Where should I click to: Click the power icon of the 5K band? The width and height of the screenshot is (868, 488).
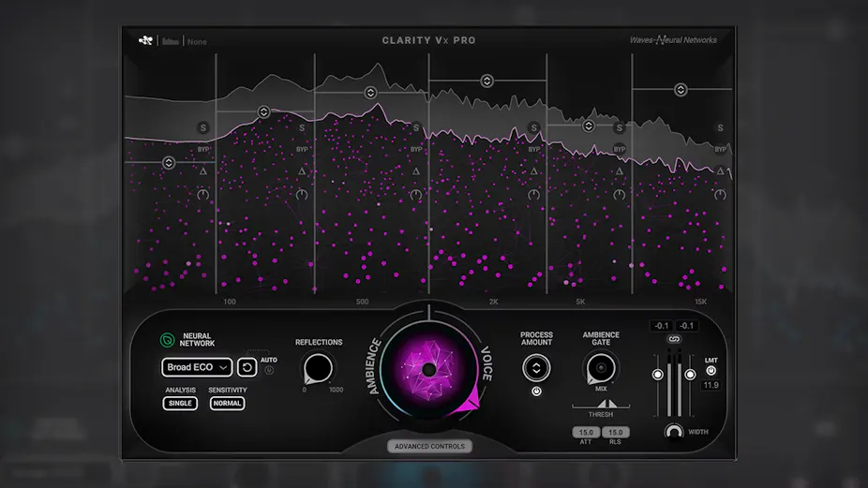(620, 195)
